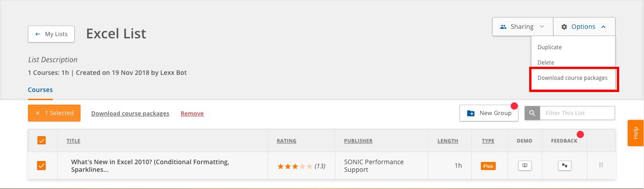
Task: Go back to My Lists
Action: pos(51,34)
